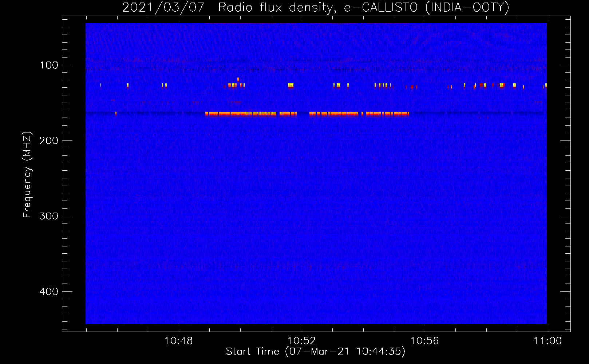Click the '10:52' time tick label

(x=301, y=341)
